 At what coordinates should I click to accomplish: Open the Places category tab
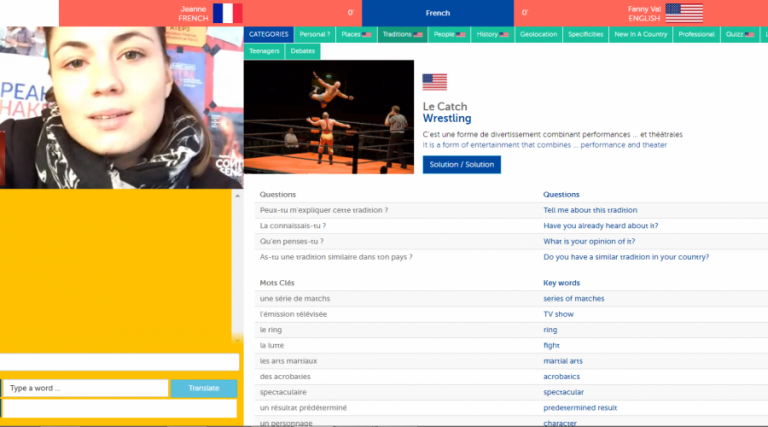(x=356, y=34)
